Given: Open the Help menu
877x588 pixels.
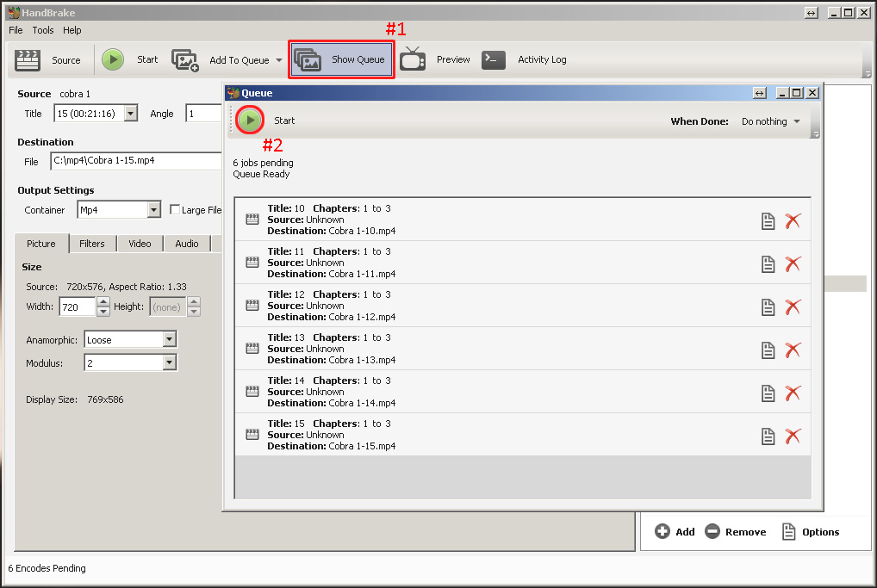Looking at the screenshot, I should click(72, 30).
